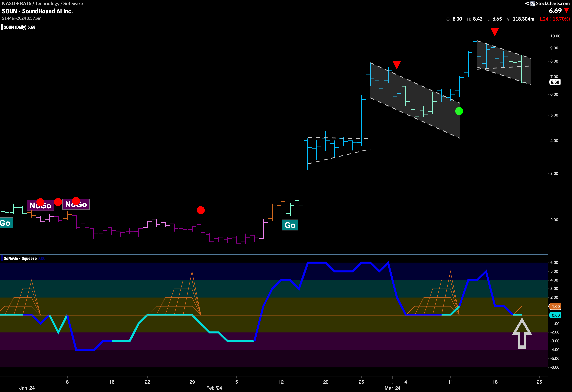Click the StockCharts.com logo text
This screenshot has height=392, width=572.
553,3
